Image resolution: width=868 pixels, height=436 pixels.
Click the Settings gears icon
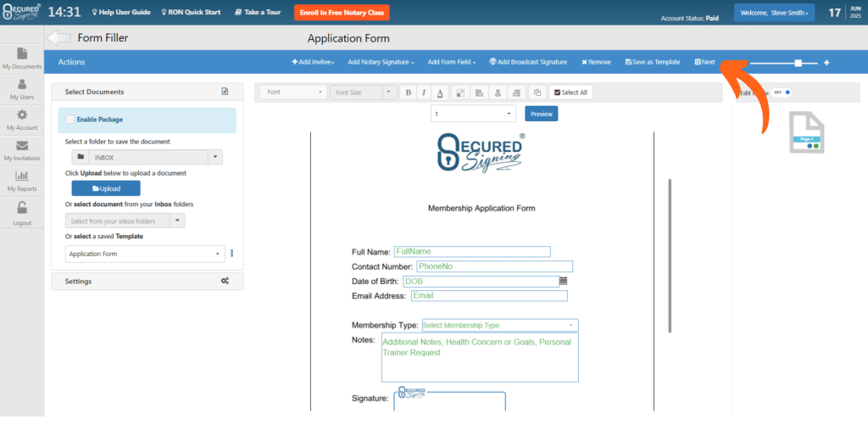tap(225, 281)
